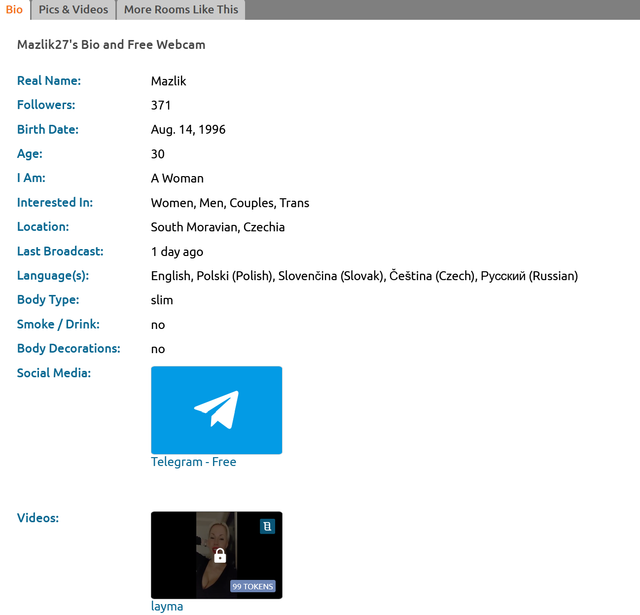Viewport: 640px width, 615px height.
Task: Click the Age value 30
Action: point(158,154)
